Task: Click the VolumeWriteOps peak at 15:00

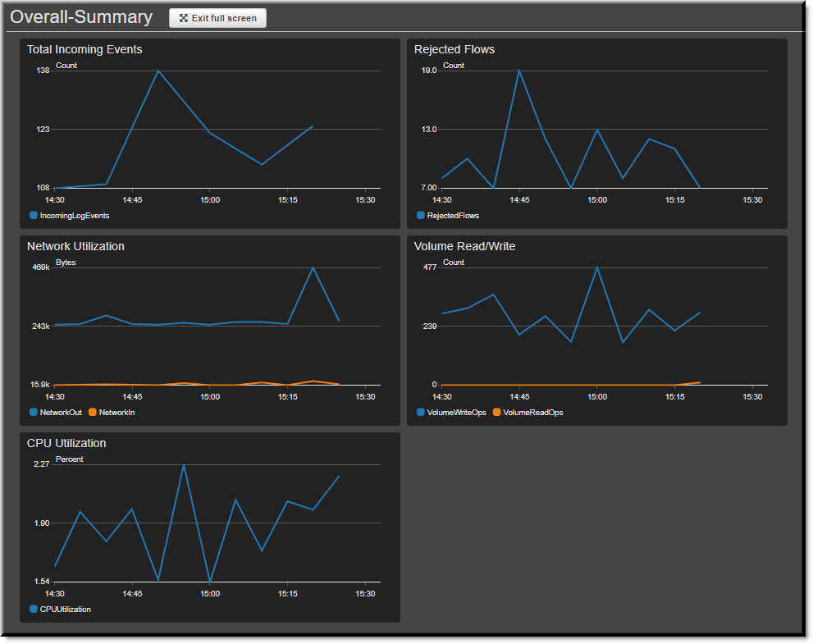Action: click(597, 268)
